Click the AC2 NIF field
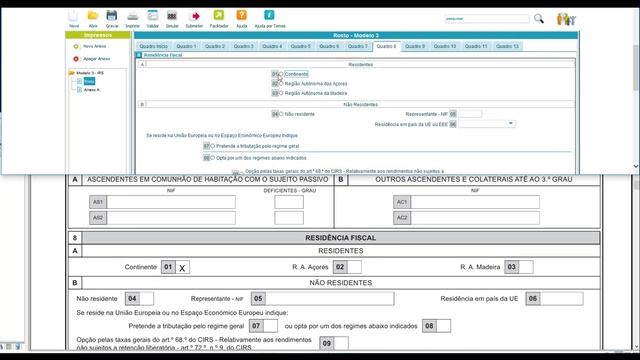640x360 pixels. (475, 218)
